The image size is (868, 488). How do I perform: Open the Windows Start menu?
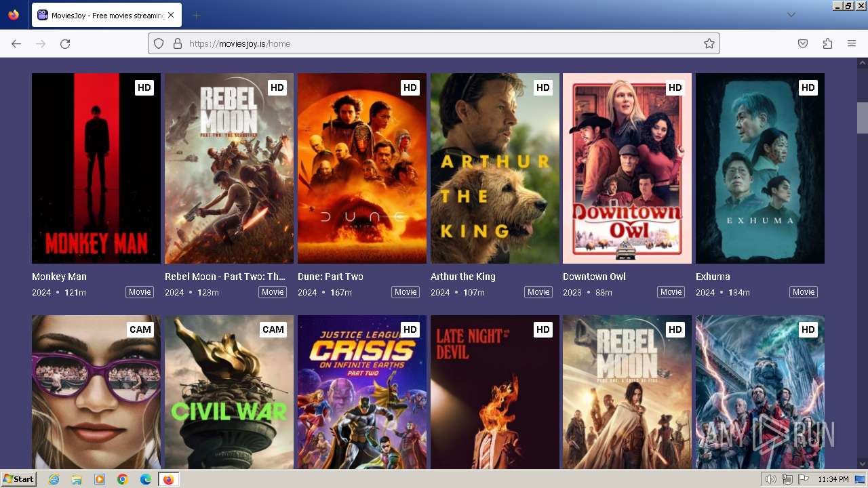point(18,479)
